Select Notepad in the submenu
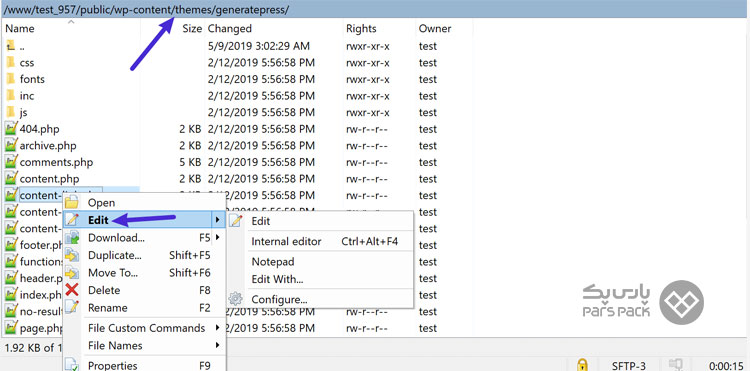 [273, 262]
